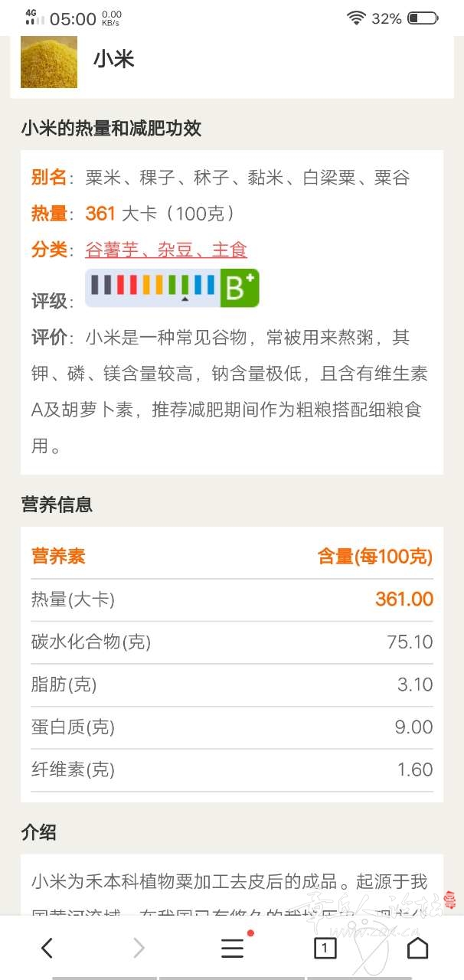Select the 纤维素(克) nutrition row
Viewport: 464px width, 980px height.
(232, 770)
